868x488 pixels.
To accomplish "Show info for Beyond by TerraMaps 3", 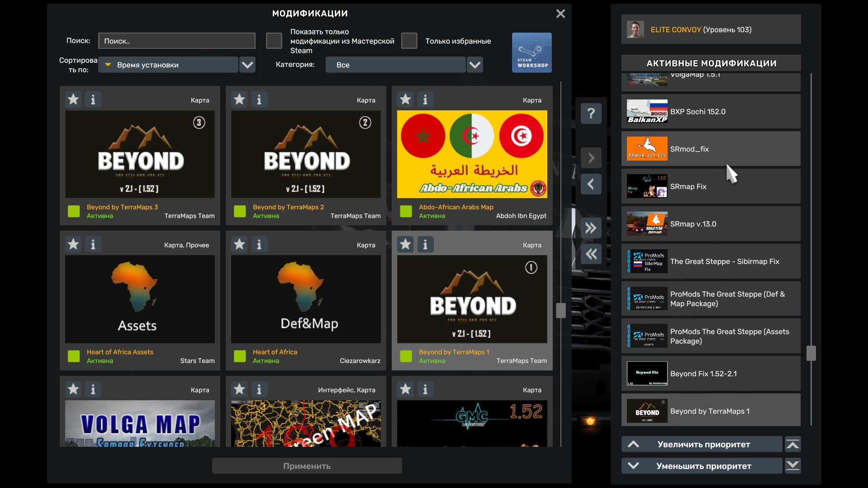I will (93, 99).
